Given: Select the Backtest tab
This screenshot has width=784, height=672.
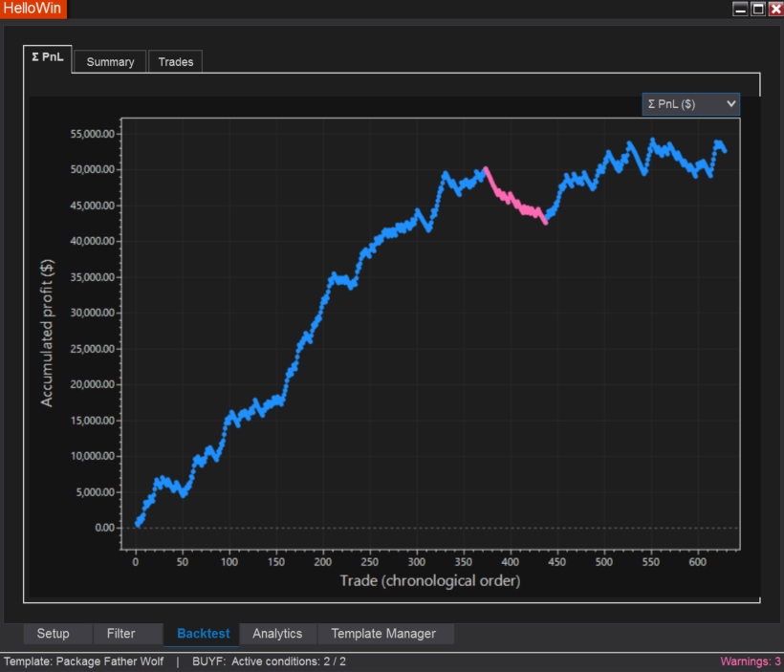Looking at the screenshot, I should tap(203, 634).
